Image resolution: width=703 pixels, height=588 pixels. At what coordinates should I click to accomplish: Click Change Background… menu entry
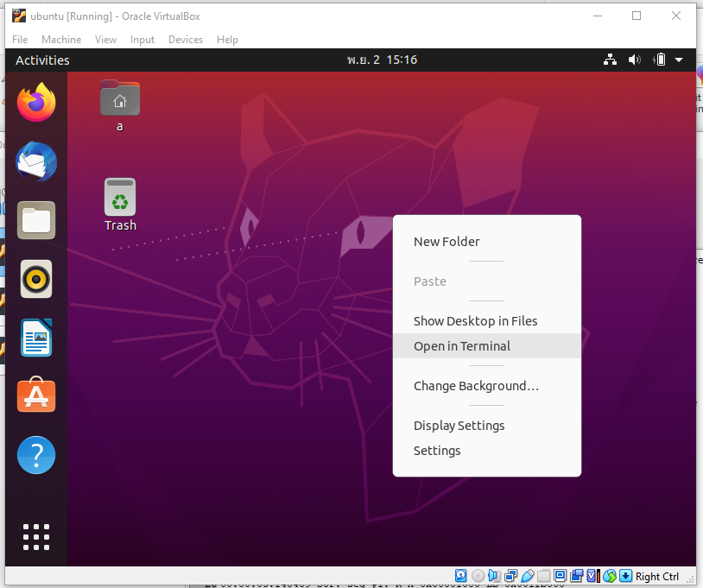476,386
